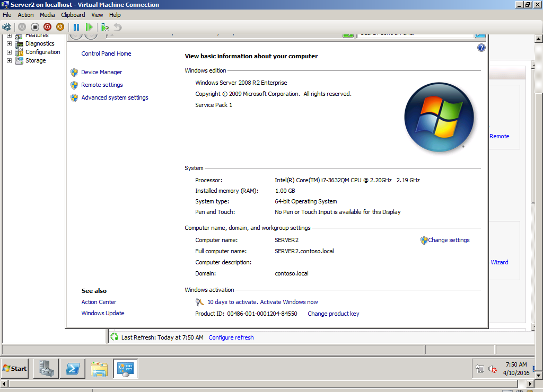Open the Media menu
This screenshot has height=392, width=543.
pyautogui.click(x=47, y=15)
